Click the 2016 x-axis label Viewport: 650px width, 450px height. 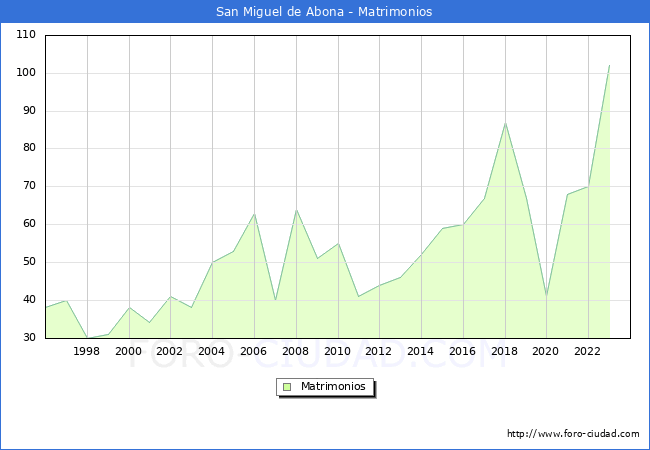[463, 351]
